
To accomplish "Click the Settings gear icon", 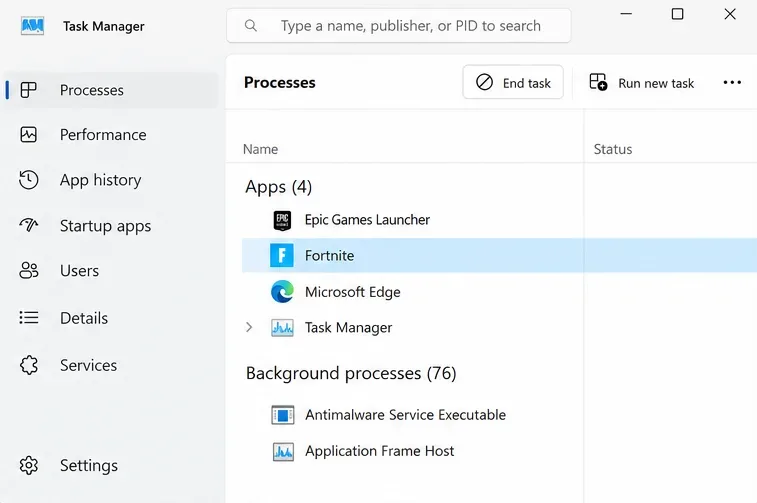I will [28, 465].
